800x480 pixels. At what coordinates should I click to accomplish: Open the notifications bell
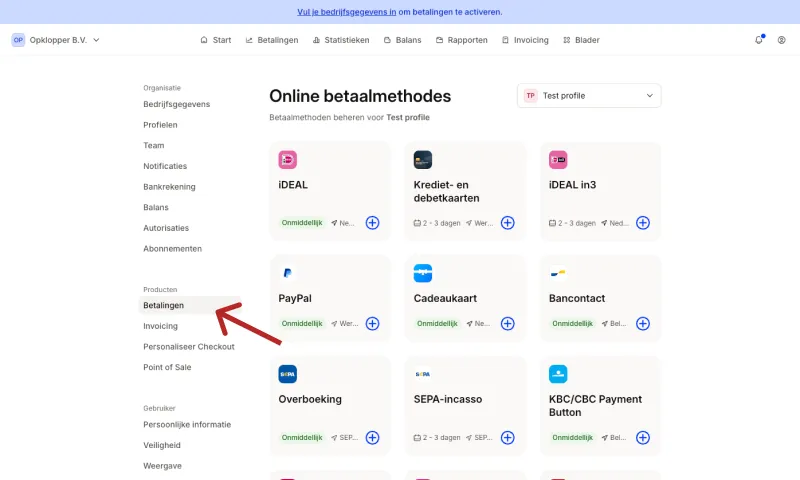click(x=759, y=40)
